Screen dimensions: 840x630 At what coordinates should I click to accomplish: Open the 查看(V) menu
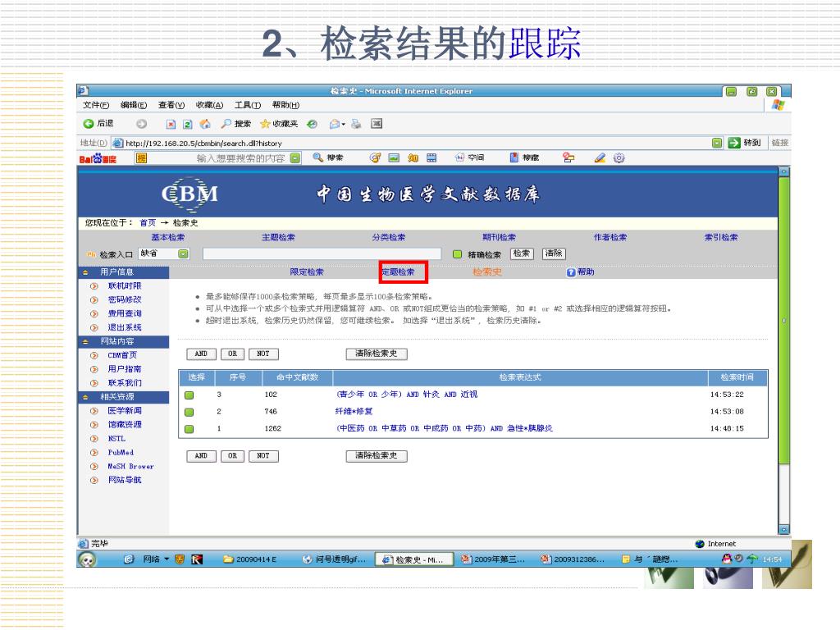click(x=171, y=105)
